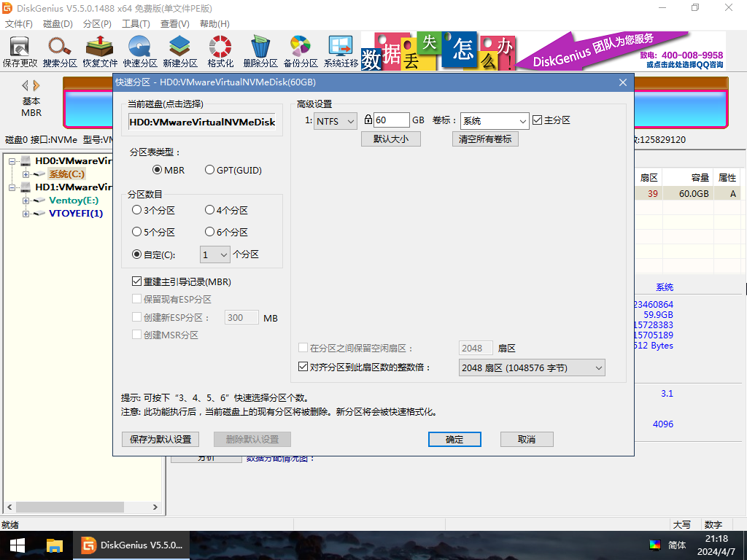Click the partition size input showing 60
Viewport: 747px width, 560px height.
391,120
